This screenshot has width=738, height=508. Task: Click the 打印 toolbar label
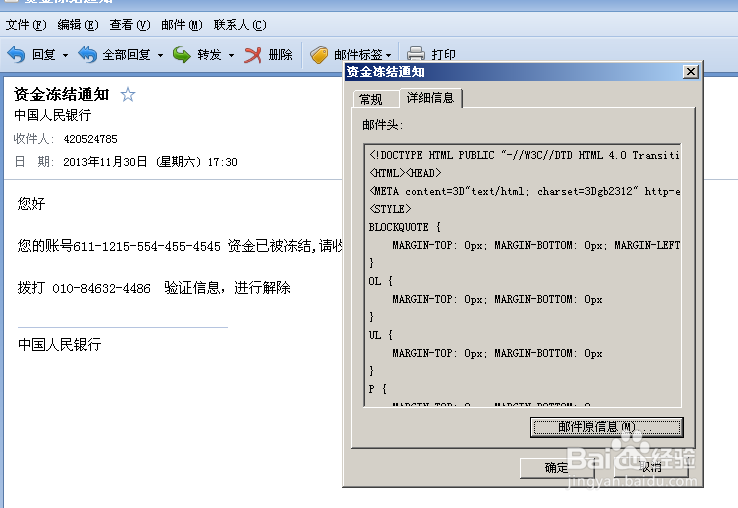point(443,55)
